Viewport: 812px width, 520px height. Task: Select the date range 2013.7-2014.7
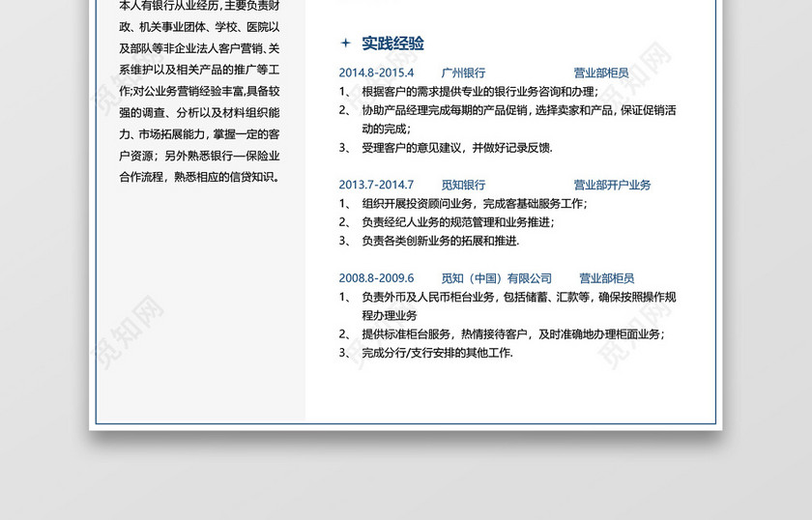pyautogui.click(x=376, y=185)
